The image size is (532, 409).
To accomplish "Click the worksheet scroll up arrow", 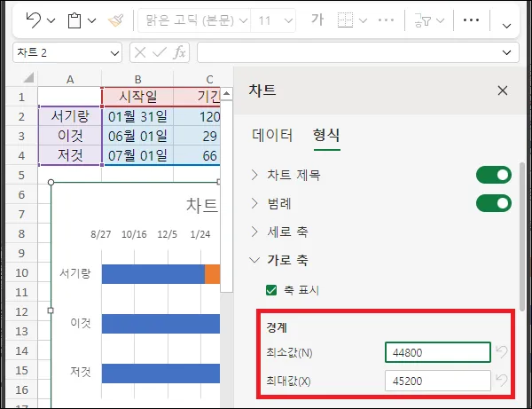I will 226,93.
